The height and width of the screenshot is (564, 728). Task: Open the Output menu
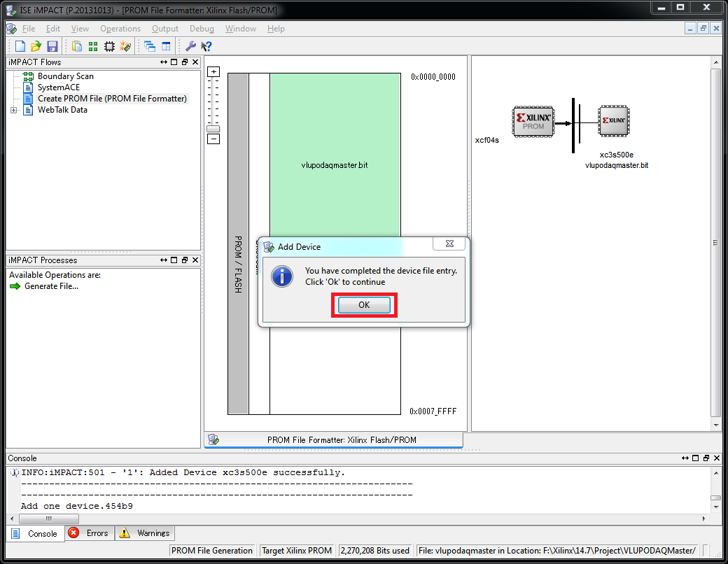tap(164, 29)
